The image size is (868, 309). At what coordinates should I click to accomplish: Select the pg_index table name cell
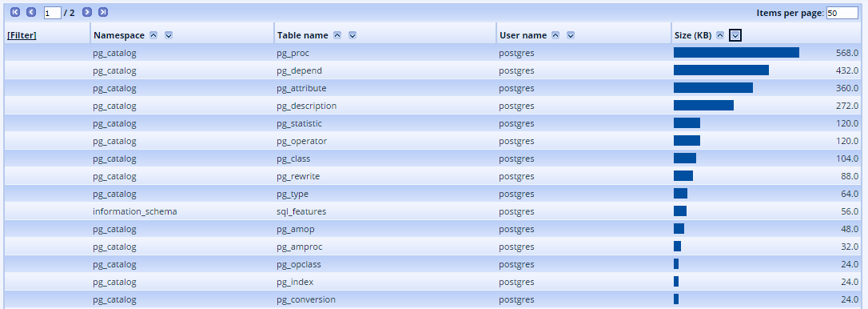coord(295,282)
